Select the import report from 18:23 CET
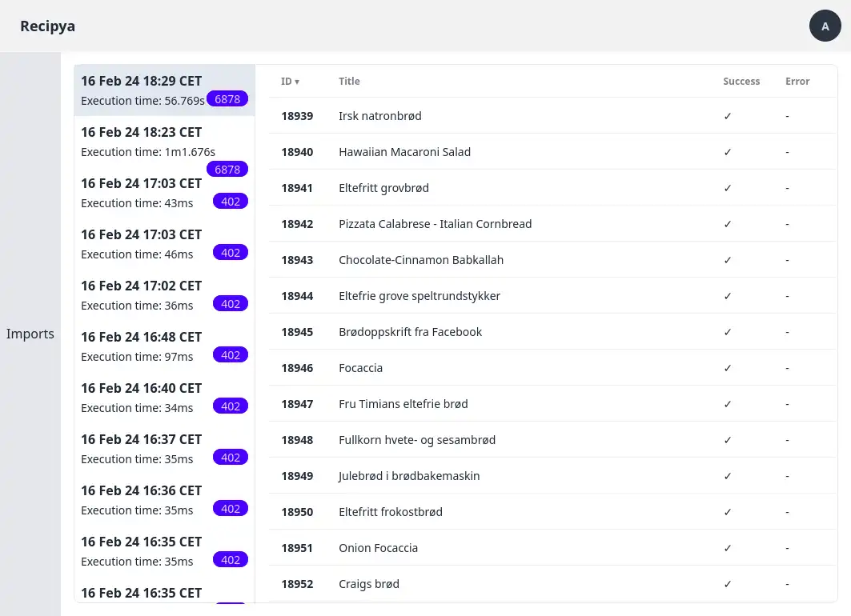 point(164,142)
